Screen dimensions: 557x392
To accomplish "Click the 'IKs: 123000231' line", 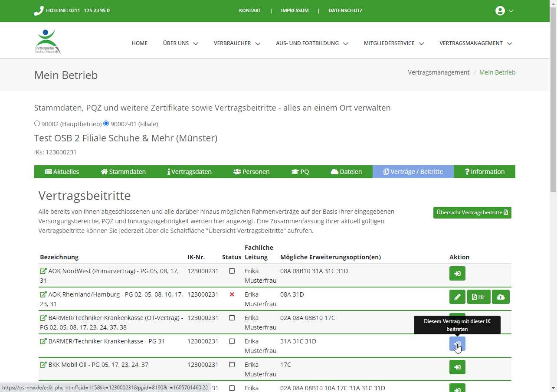I will (56, 152).
